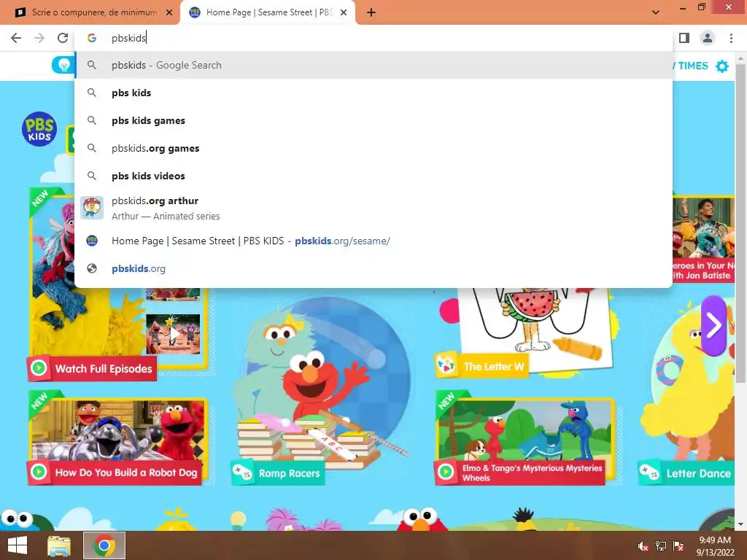Screen dimensions: 747x560
Task: Play the small dancing video preview
Action: coord(173,334)
